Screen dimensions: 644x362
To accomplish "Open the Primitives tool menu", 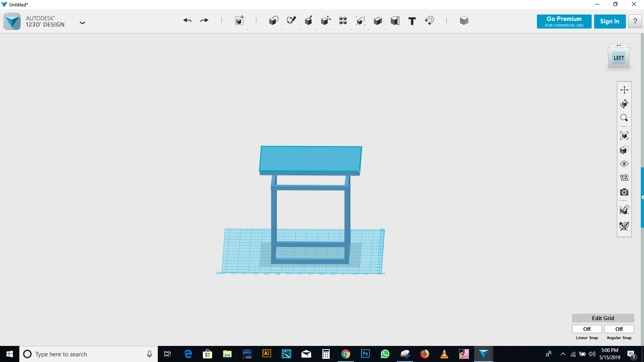I will click(274, 21).
